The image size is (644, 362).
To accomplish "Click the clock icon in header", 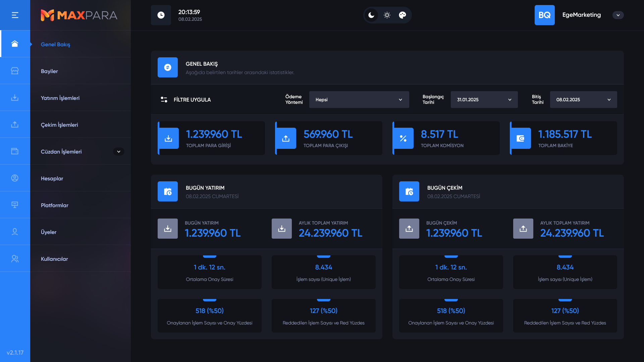I will click(x=161, y=15).
